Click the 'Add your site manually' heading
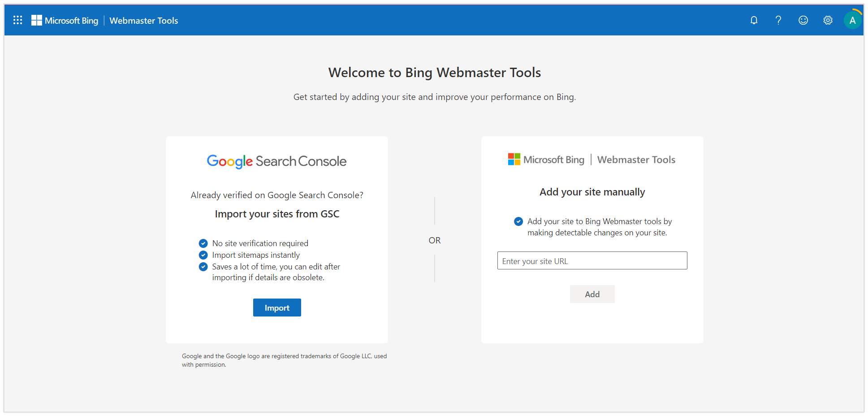Image resolution: width=868 pixels, height=416 pixels. [x=592, y=192]
